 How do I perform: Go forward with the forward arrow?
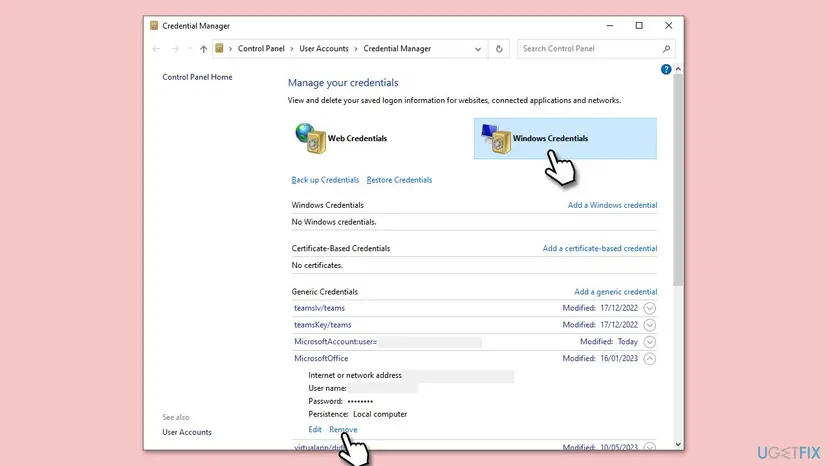click(175, 49)
